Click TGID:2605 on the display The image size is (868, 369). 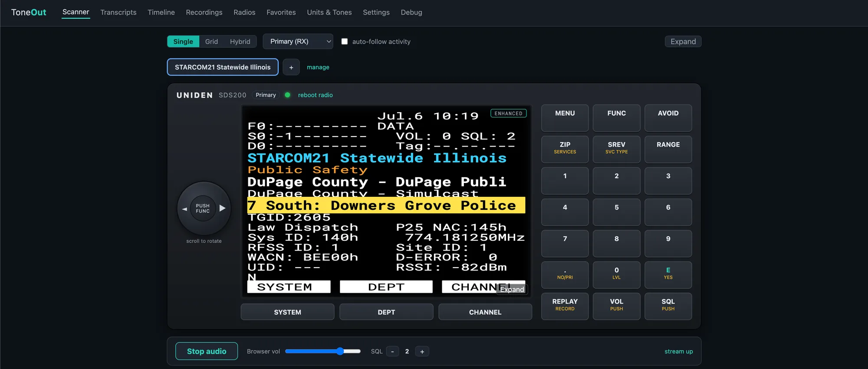click(x=289, y=217)
